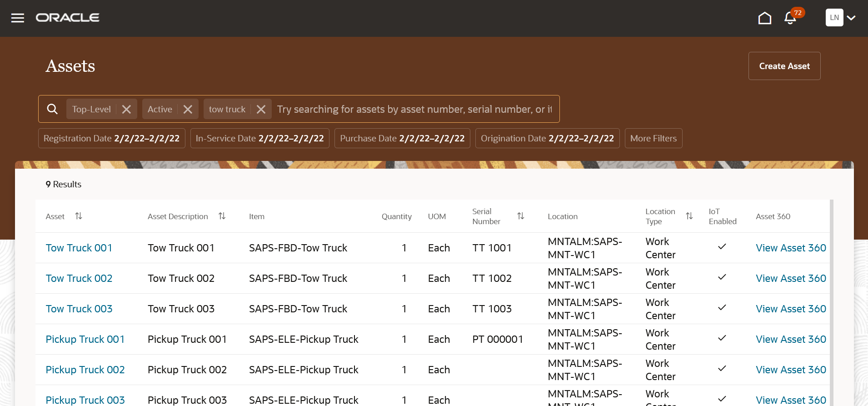
Task: Click the search magnifier icon
Action: tap(52, 109)
